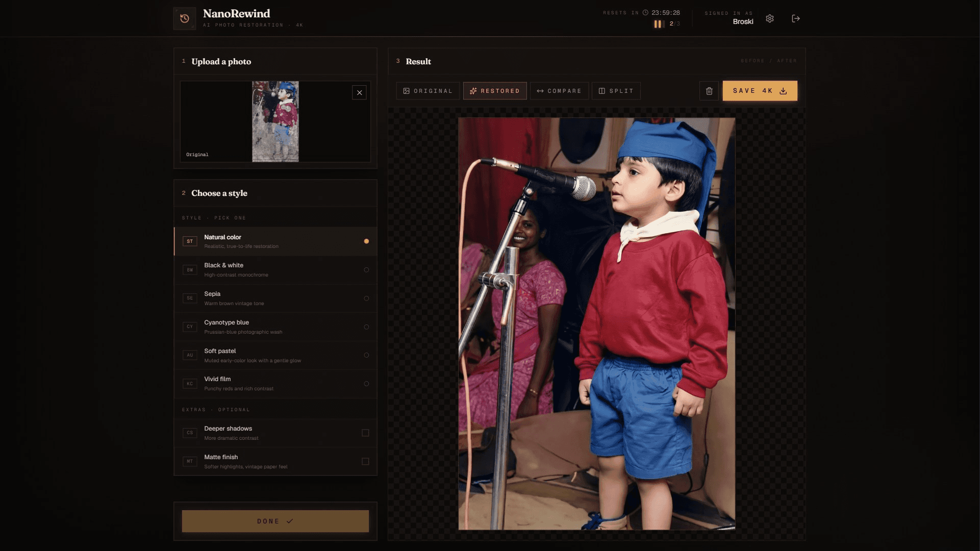The width and height of the screenshot is (980, 551).
Task: Sign out using the logout icon
Action: coord(796,18)
